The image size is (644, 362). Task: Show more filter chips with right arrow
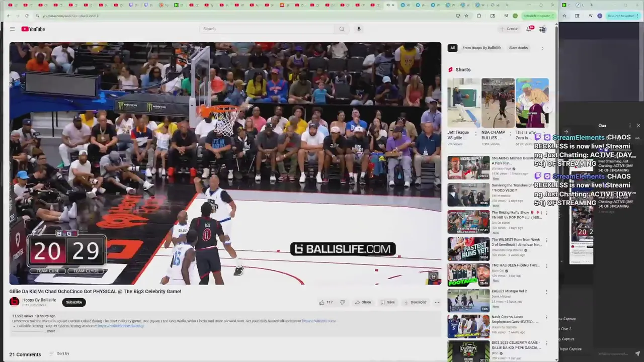[x=542, y=48]
